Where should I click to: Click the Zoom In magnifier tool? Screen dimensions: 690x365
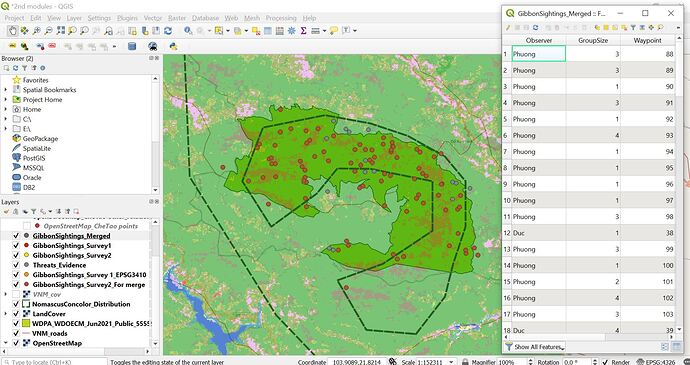tap(37, 31)
